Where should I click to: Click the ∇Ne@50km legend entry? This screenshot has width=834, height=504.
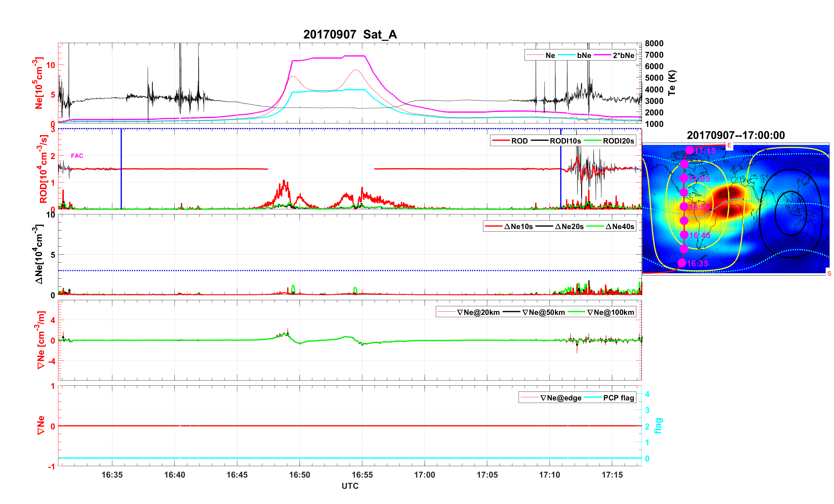(x=543, y=313)
